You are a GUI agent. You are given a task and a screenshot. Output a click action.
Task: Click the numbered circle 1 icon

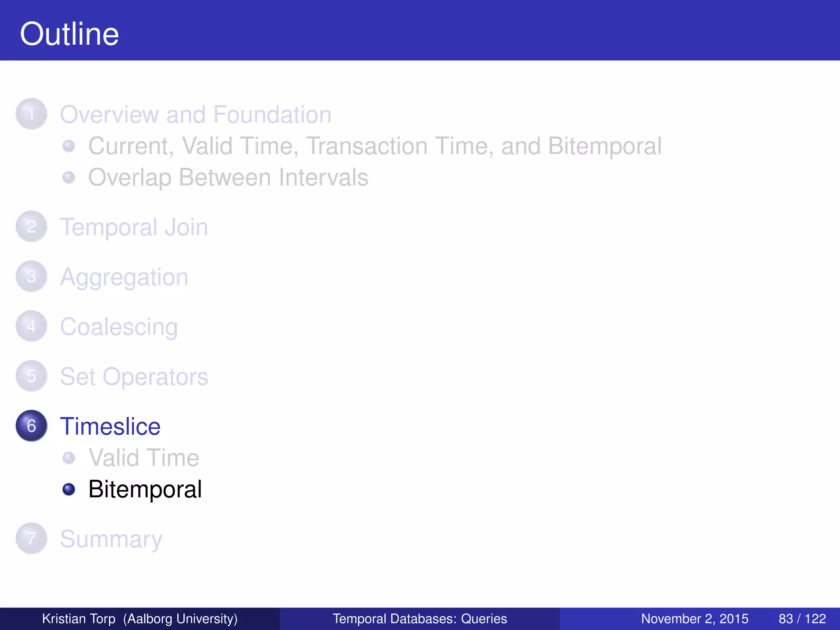tap(32, 114)
